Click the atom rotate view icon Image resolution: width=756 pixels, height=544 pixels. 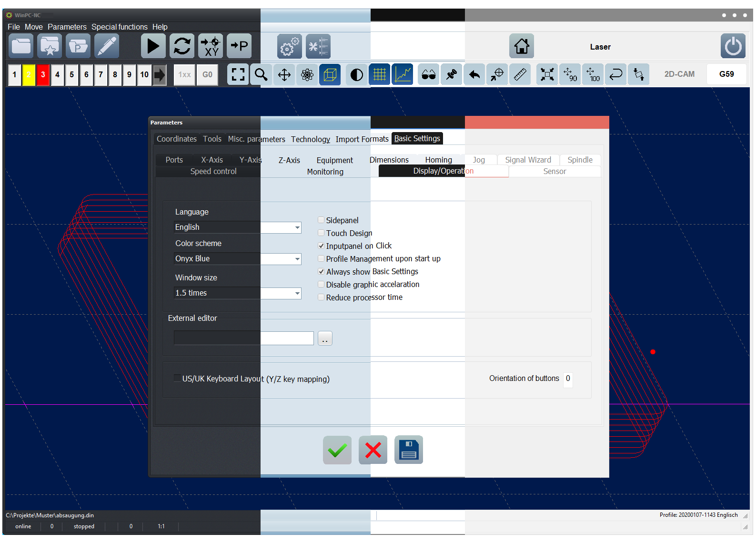(x=307, y=74)
